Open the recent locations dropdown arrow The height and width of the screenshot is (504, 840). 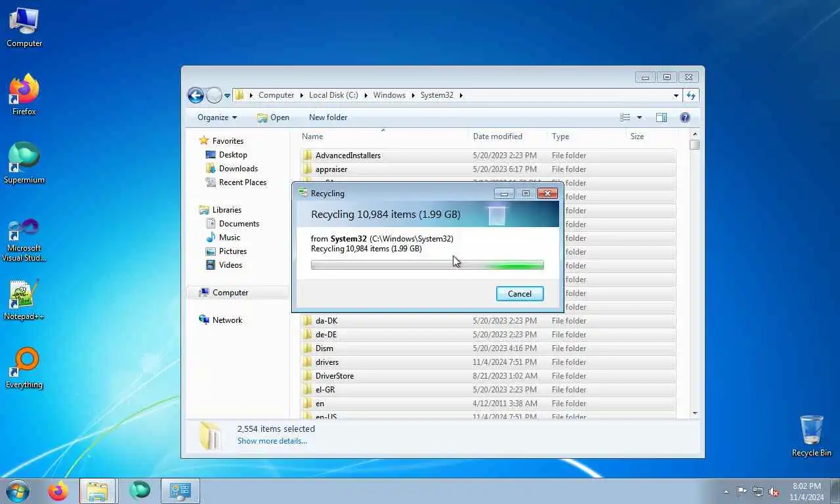pos(228,96)
